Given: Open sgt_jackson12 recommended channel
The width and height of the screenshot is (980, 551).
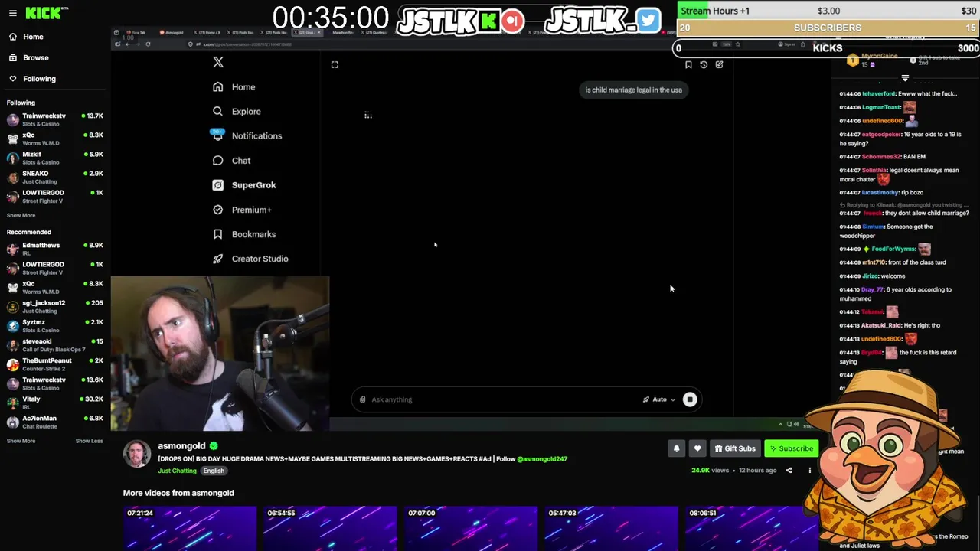Looking at the screenshot, I should pyautogui.click(x=55, y=306).
